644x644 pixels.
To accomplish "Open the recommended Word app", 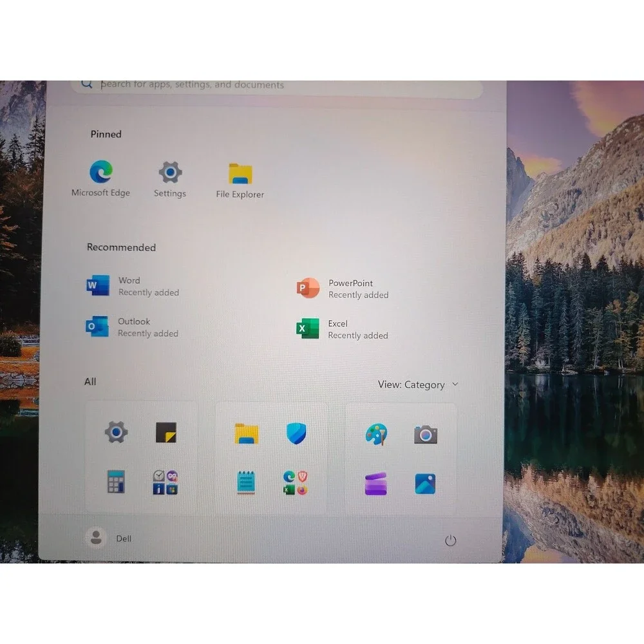I will (x=133, y=286).
